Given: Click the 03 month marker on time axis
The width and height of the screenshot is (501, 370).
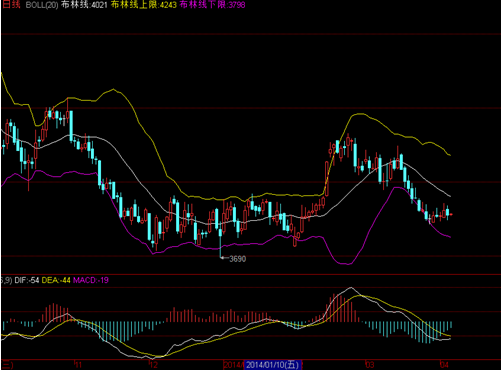Looking at the screenshot, I should tap(369, 364).
